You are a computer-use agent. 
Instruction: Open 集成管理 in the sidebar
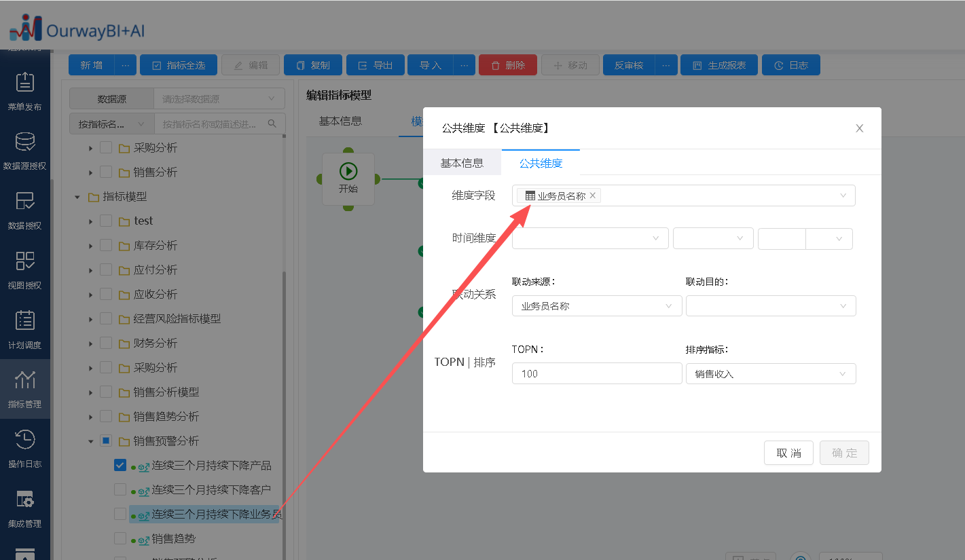pos(25,508)
